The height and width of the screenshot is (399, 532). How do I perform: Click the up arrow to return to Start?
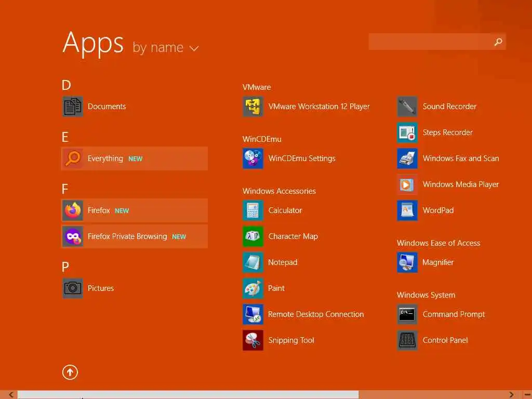(x=70, y=372)
